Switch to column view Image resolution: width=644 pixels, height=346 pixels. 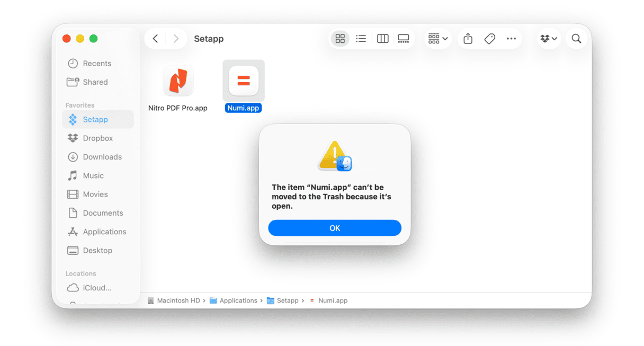coord(382,39)
